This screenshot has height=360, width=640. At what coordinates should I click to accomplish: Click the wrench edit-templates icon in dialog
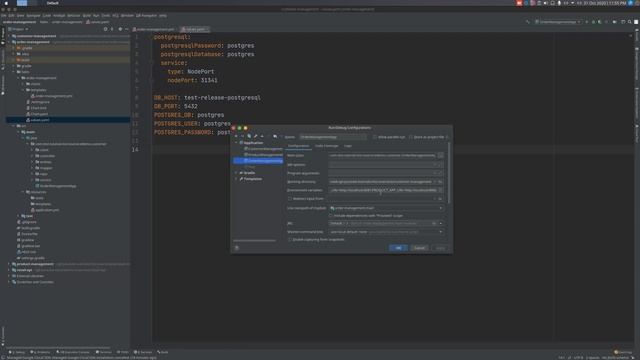tap(256, 136)
